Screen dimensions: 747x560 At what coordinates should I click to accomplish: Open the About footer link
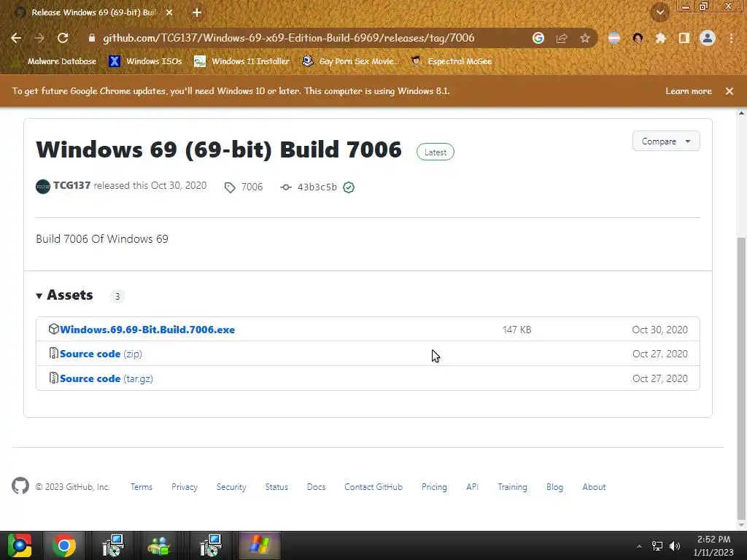[x=594, y=487]
